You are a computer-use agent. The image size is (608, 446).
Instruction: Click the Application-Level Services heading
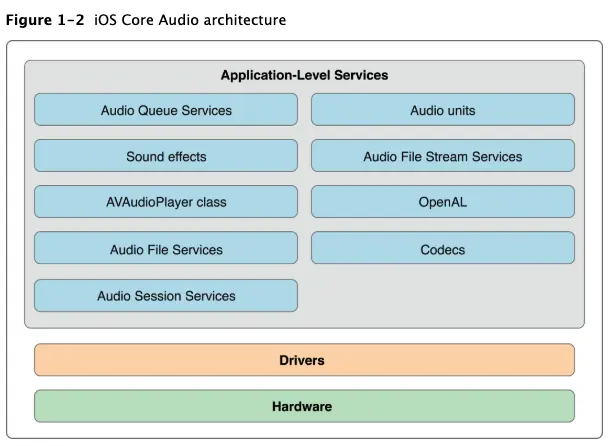tap(304, 75)
